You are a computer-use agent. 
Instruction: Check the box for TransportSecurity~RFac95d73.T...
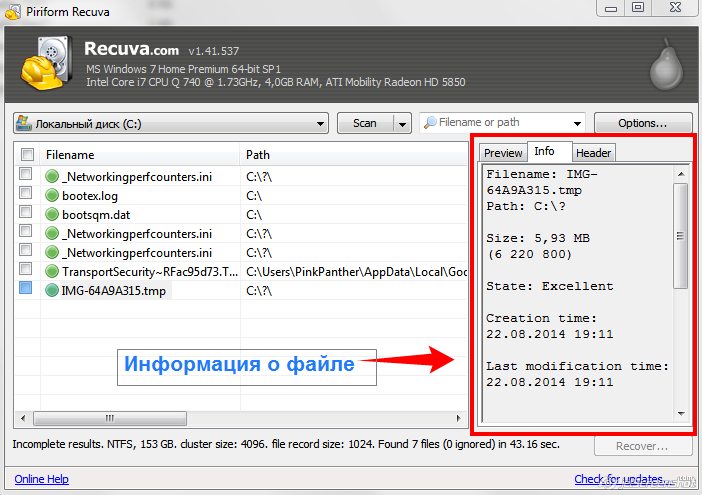tap(26, 269)
